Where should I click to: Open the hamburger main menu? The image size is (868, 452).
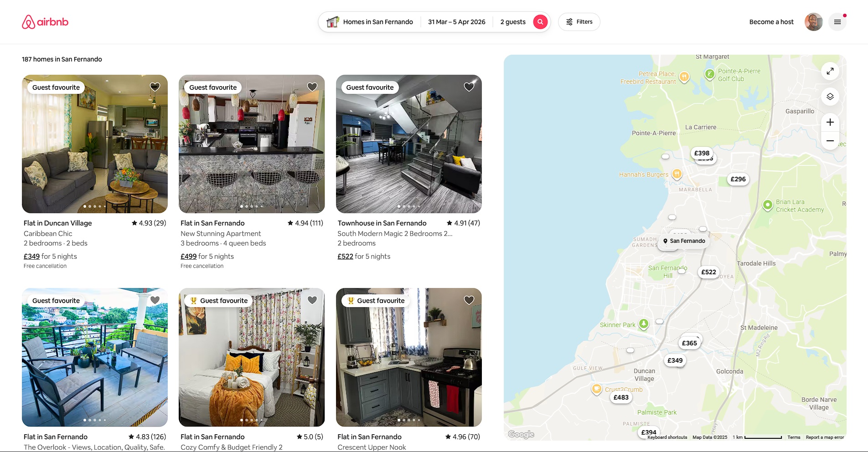837,22
